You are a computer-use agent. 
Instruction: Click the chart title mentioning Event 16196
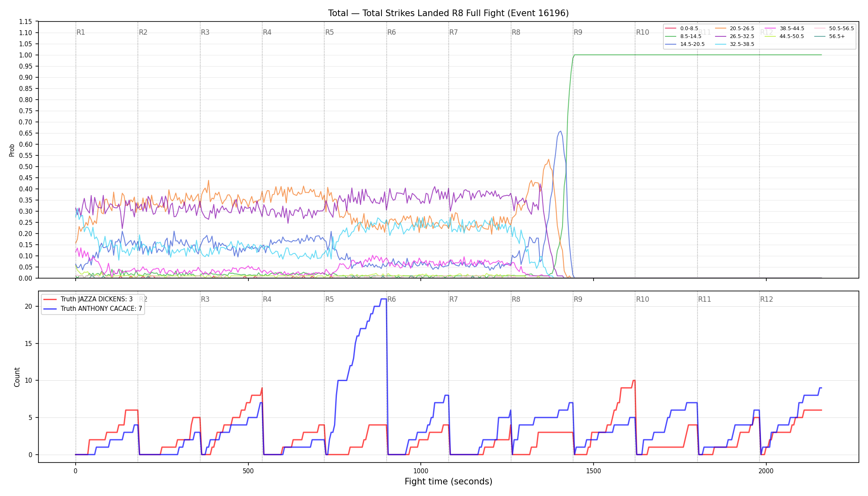pyautogui.click(x=448, y=13)
